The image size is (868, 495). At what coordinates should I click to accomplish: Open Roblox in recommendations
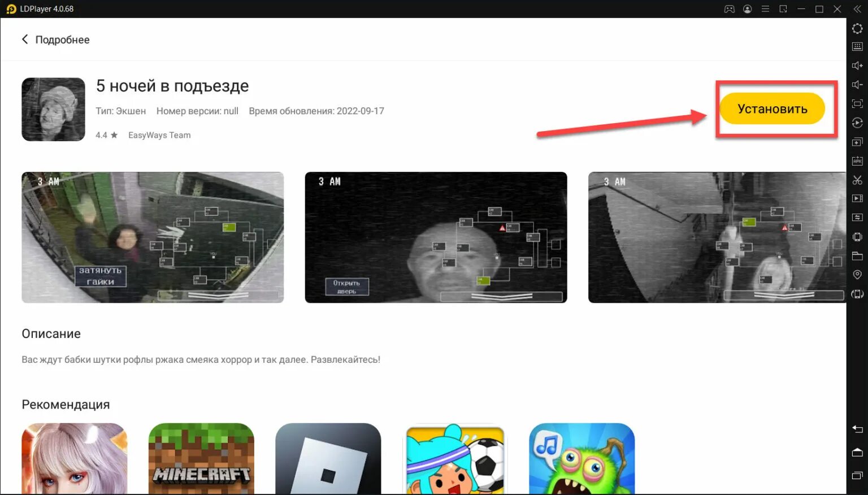(x=328, y=459)
